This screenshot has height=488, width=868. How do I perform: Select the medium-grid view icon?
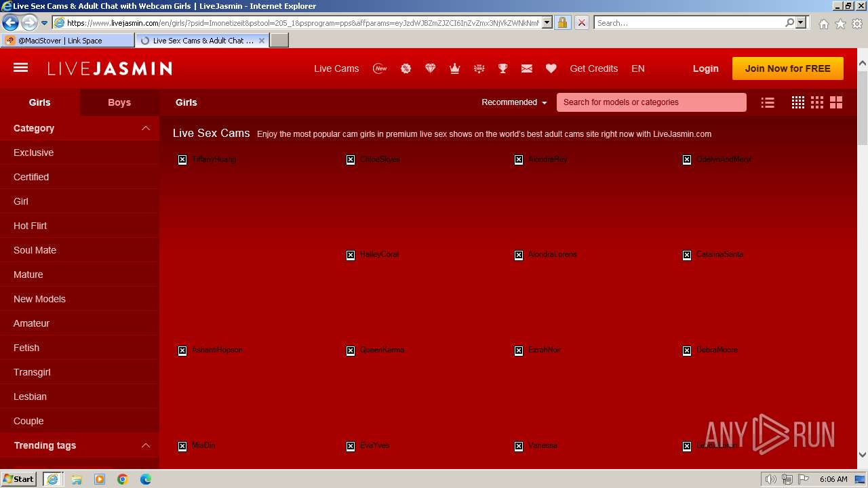click(x=817, y=102)
